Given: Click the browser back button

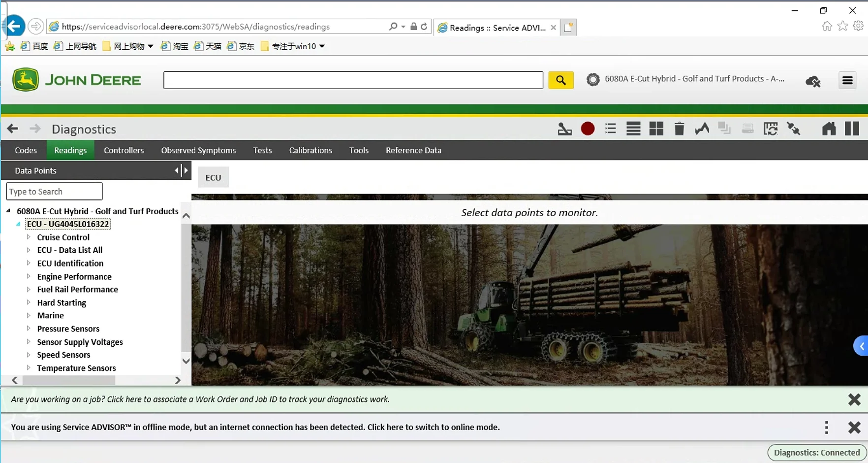Looking at the screenshot, I should coord(15,26).
